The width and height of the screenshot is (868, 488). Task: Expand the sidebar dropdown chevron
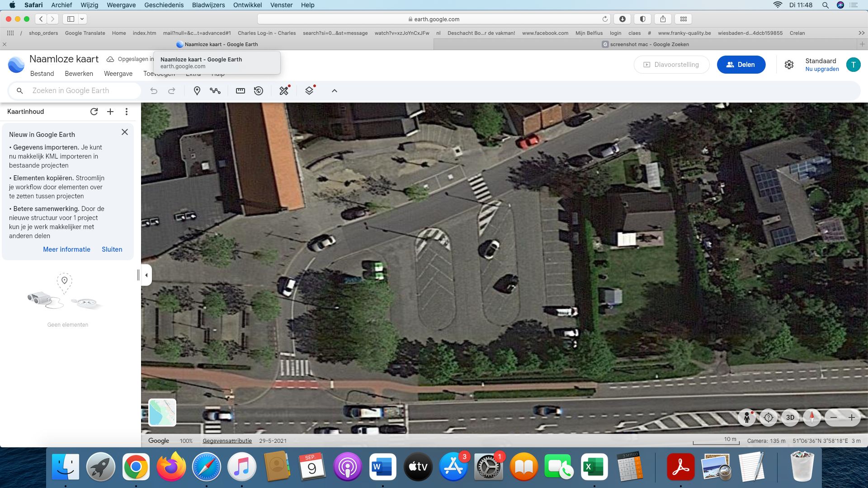coord(82,19)
